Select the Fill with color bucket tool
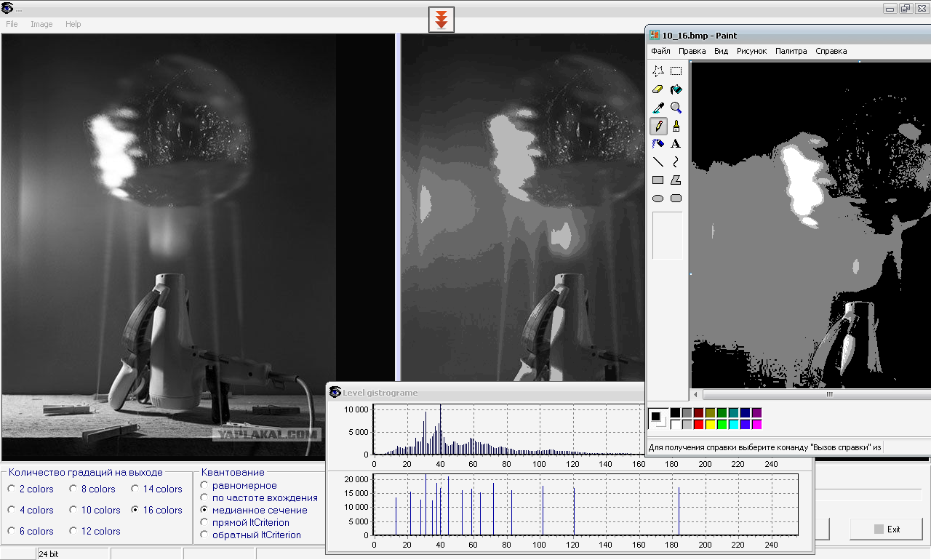 (676, 89)
